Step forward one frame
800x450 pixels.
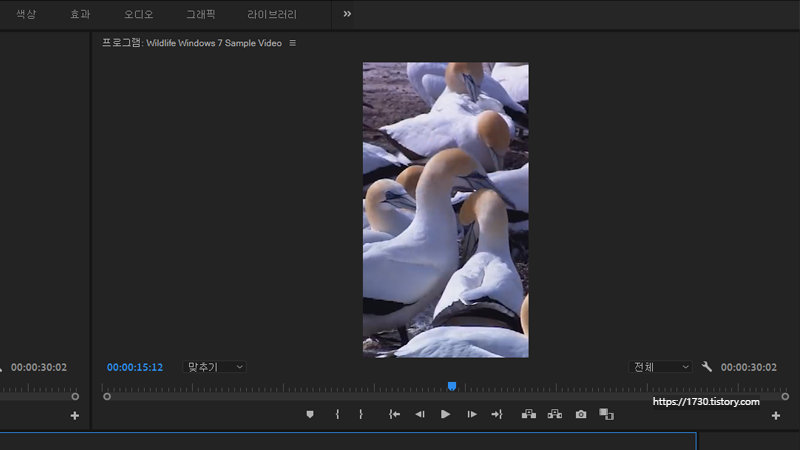tap(472, 414)
